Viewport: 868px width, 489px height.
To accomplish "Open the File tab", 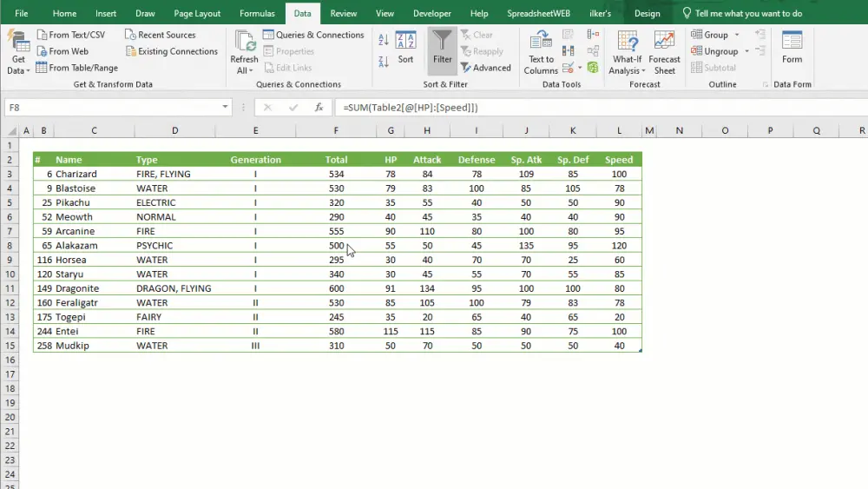I will [21, 13].
